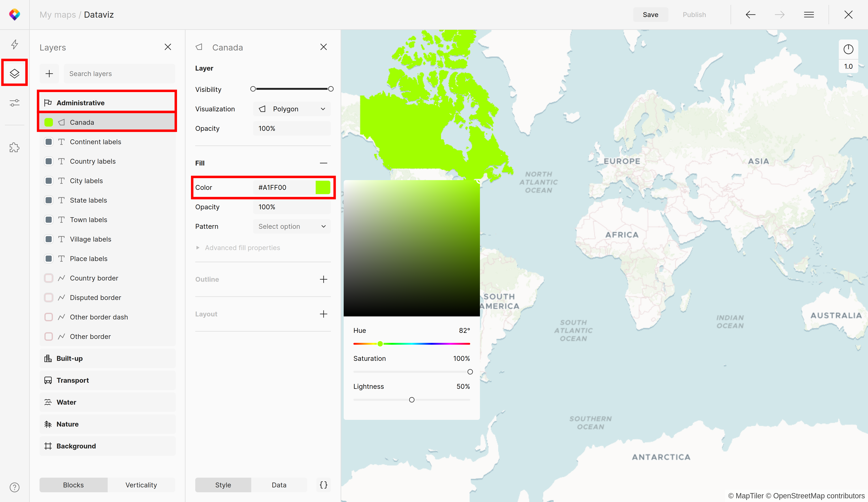
Task: Open the settings sliders sidebar icon
Action: (14, 103)
